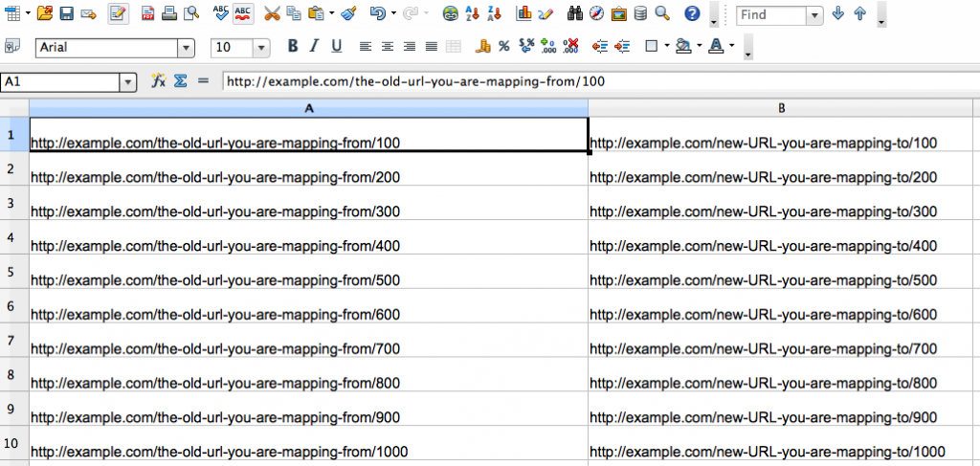Open the Function Wizard fx icon

pyautogui.click(x=159, y=80)
